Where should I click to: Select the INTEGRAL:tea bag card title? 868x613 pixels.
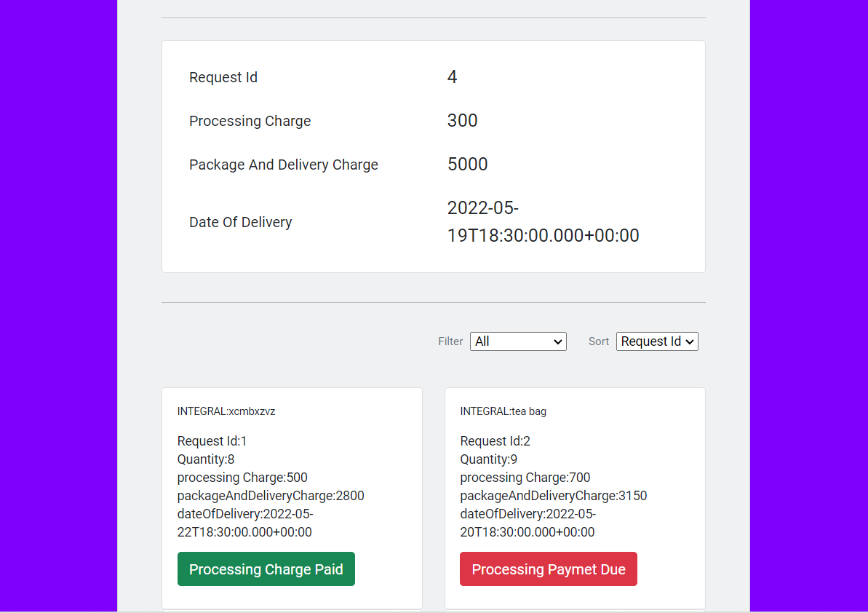tap(503, 411)
